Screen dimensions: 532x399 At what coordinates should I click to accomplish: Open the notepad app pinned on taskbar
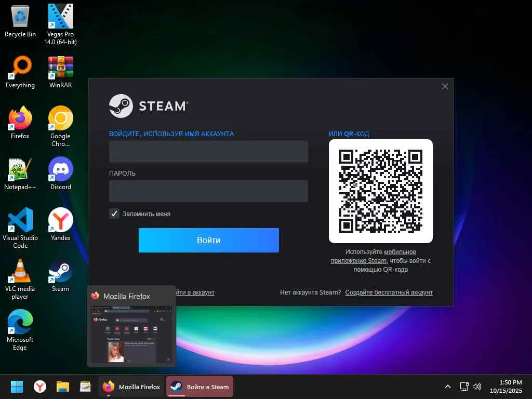coord(86,387)
